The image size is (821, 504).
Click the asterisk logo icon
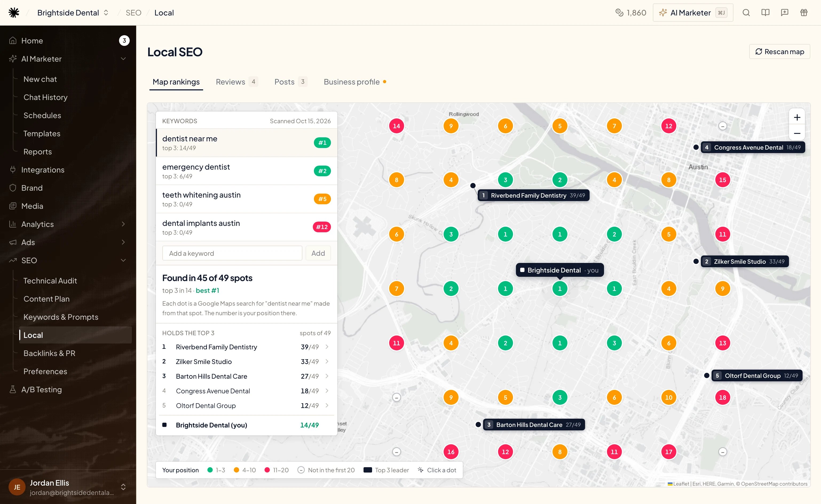tap(14, 13)
